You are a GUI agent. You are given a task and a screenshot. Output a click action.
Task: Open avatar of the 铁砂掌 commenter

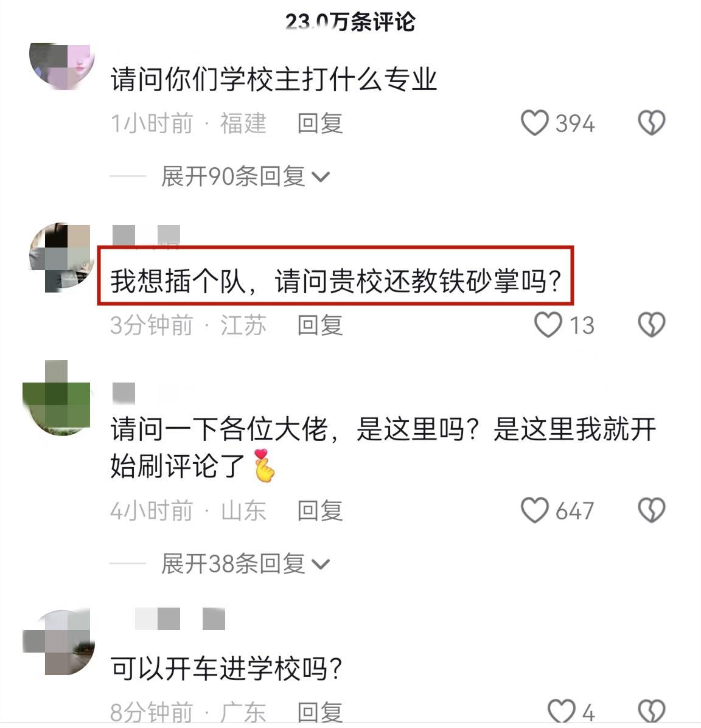tap(60, 257)
